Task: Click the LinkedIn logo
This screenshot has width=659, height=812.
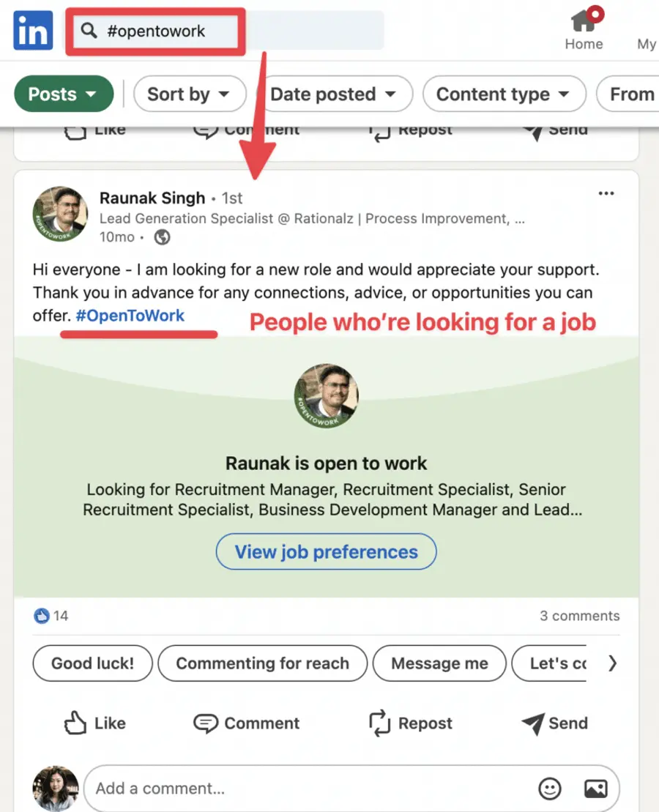Action: click(x=32, y=30)
